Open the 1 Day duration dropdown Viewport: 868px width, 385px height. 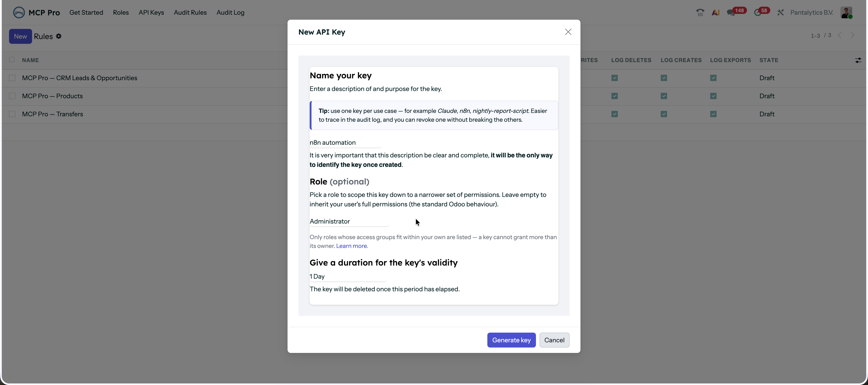[348, 277]
